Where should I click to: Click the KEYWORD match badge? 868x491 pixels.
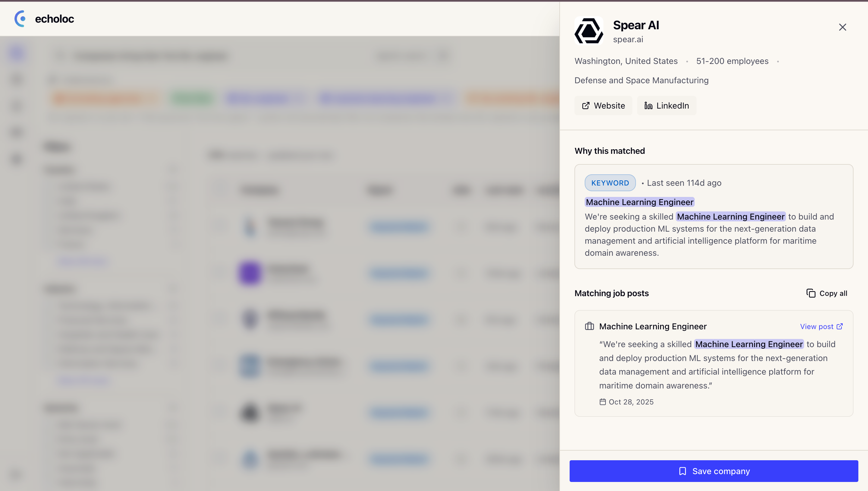610,183
